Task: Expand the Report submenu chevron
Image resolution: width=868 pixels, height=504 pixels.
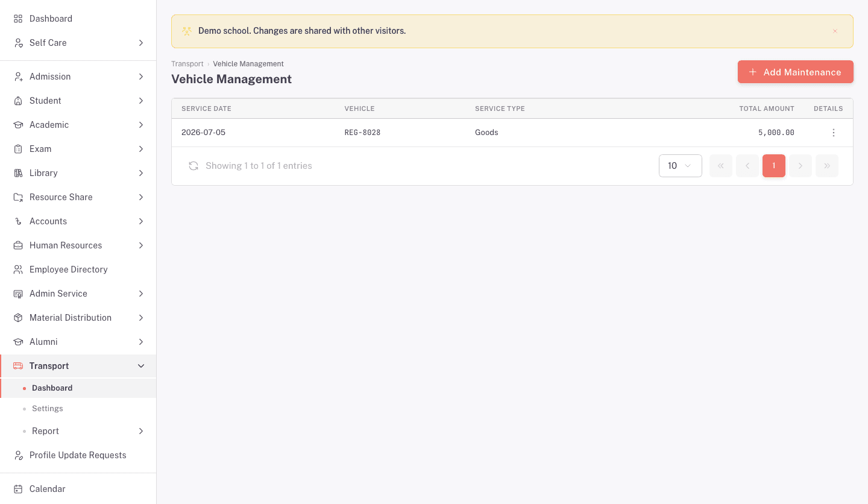Action: point(141,431)
